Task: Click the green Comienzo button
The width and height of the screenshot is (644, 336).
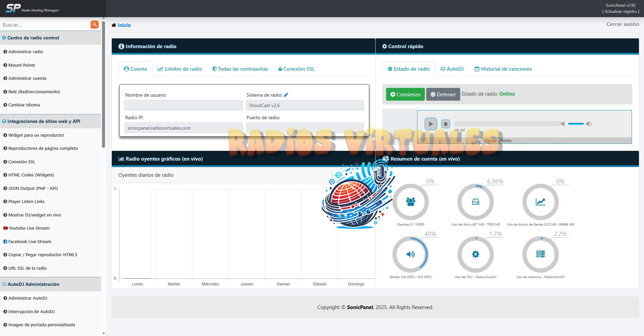Action: point(405,95)
